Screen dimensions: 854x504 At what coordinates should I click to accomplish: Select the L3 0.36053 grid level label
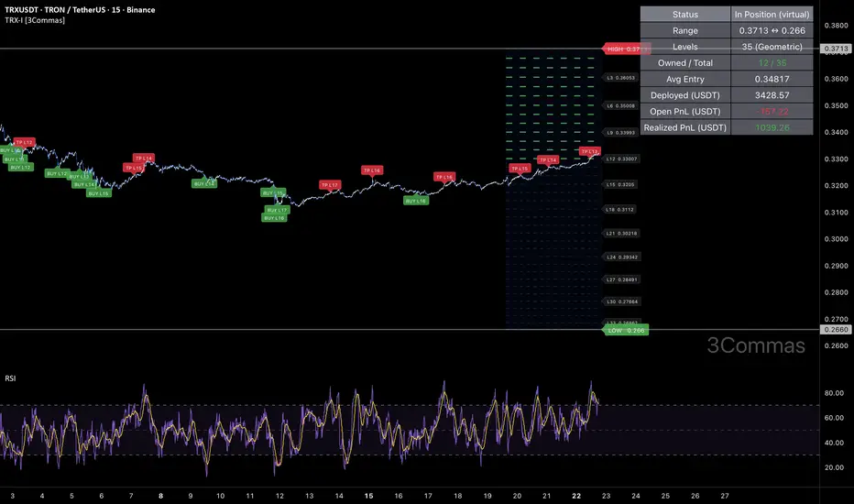621,78
